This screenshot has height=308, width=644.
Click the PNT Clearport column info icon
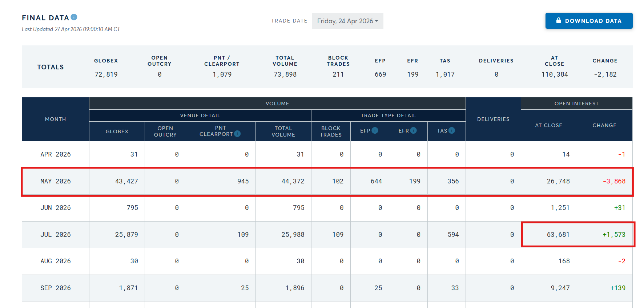tap(237, 134)
